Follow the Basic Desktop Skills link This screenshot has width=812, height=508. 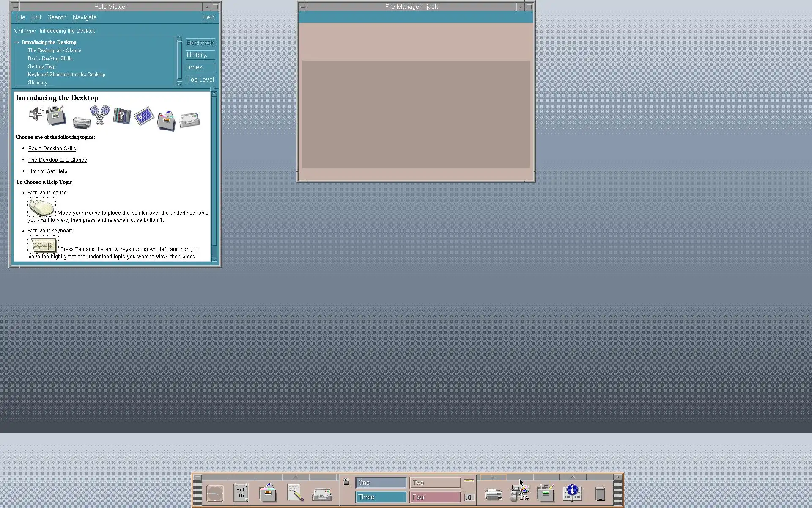coord(52,149)
